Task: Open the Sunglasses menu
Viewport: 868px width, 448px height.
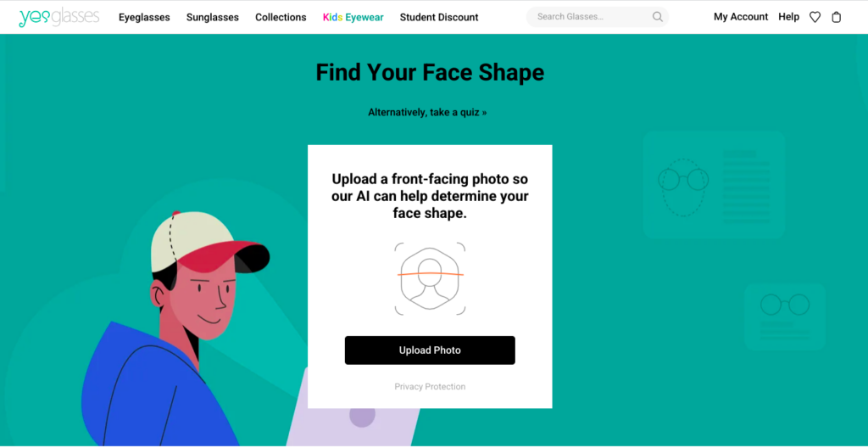Action: point(212,17)
